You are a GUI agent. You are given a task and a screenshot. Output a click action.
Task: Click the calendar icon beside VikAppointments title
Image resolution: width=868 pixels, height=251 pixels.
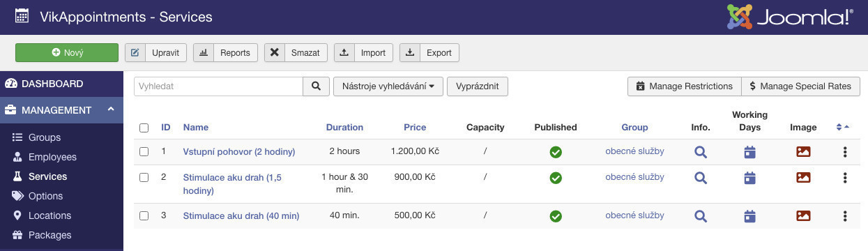(22, 16)
